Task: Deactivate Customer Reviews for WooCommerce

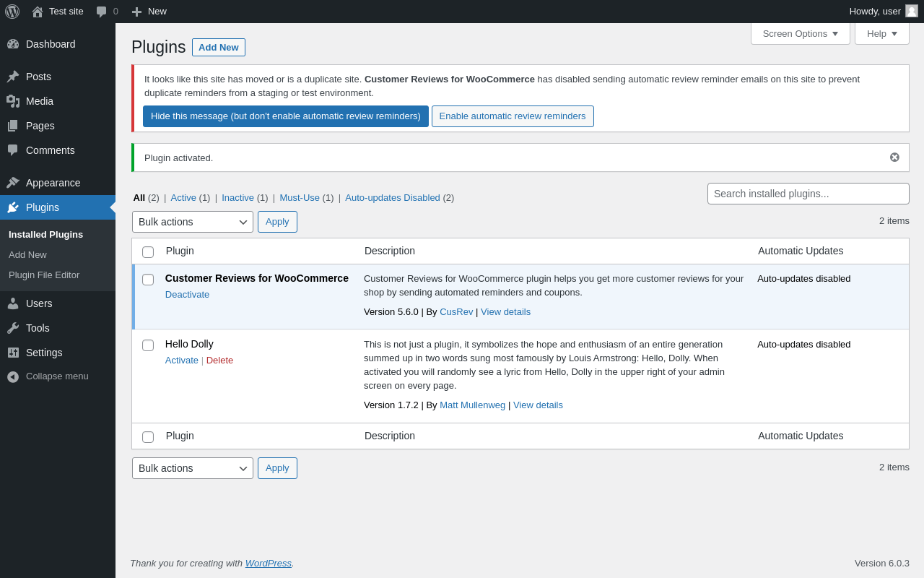Action: tap(187, 295)
